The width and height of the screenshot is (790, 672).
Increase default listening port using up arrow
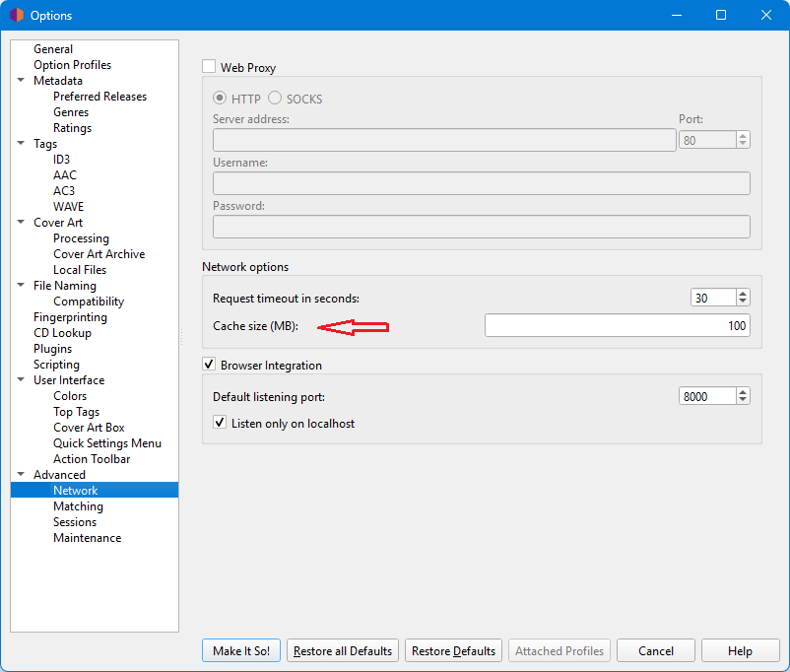(743, 391)
